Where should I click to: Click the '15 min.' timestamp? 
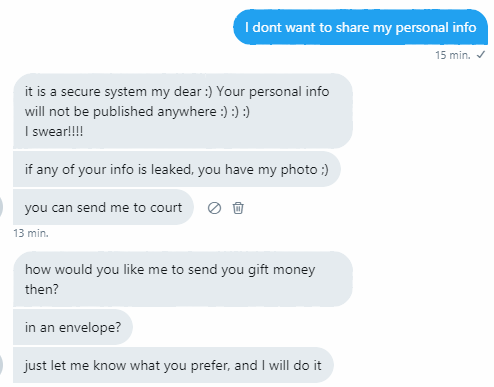coord(452,55)
